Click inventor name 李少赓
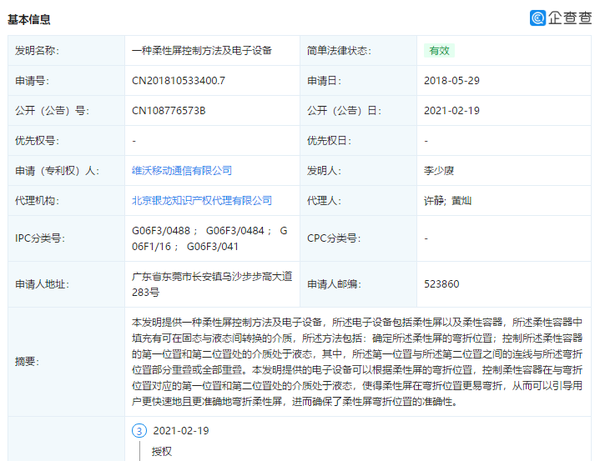 point(439,171)
